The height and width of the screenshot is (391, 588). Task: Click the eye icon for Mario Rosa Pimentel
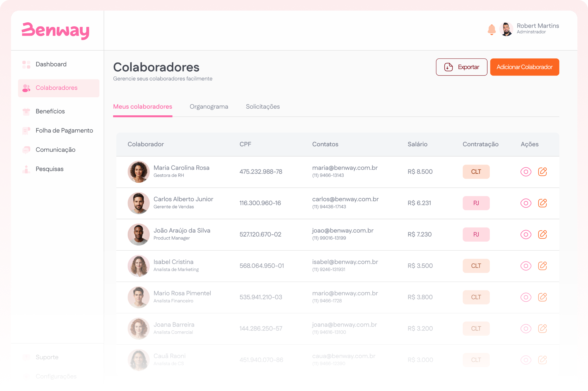526,297
